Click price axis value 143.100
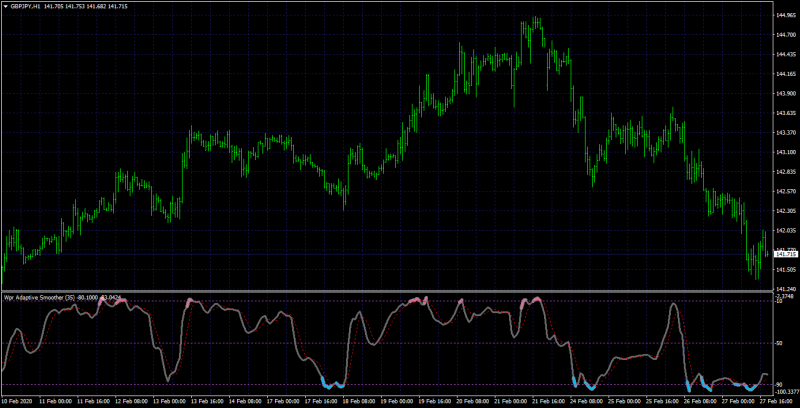The image size is (800, 408). [786, 152]
